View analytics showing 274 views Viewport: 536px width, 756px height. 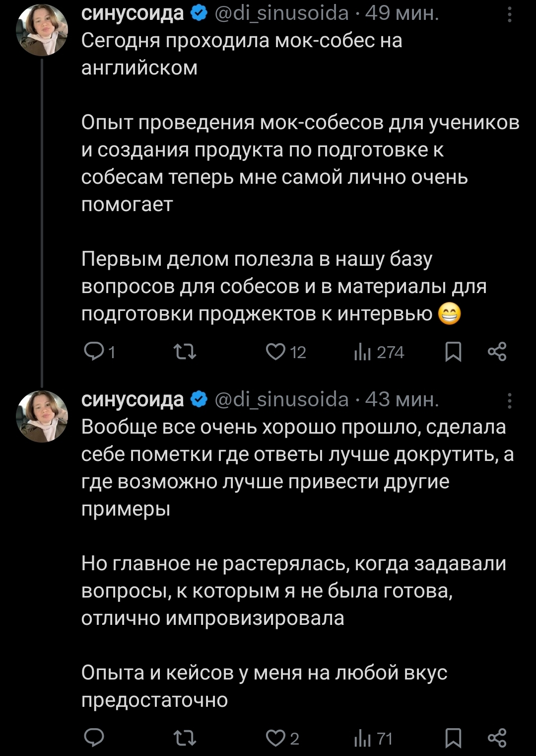[x=363, y=352]
